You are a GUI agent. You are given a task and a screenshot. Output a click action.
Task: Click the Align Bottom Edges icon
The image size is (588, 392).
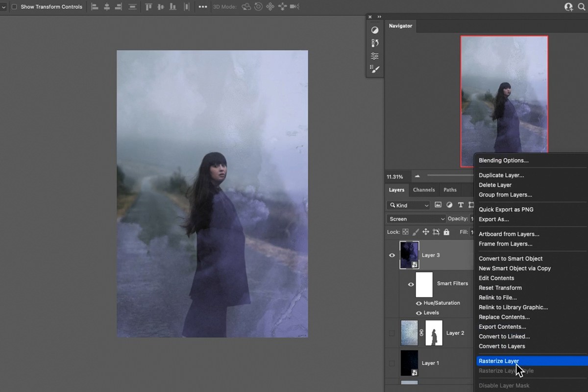click(x=172, y=7)
